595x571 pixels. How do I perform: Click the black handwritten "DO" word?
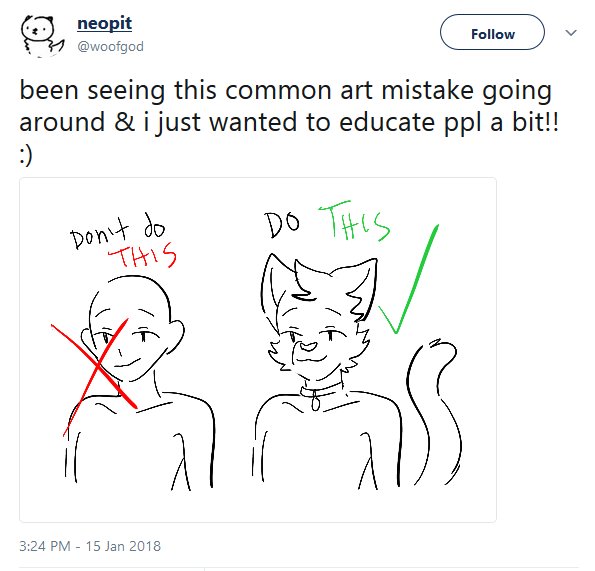pyautogui.click(x=282, y=225)
